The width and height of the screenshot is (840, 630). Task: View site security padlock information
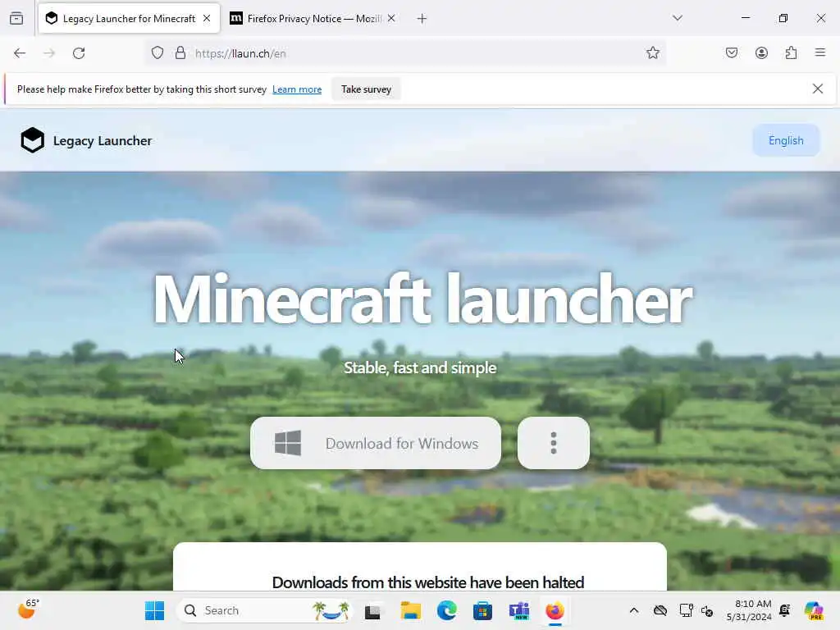180,53
